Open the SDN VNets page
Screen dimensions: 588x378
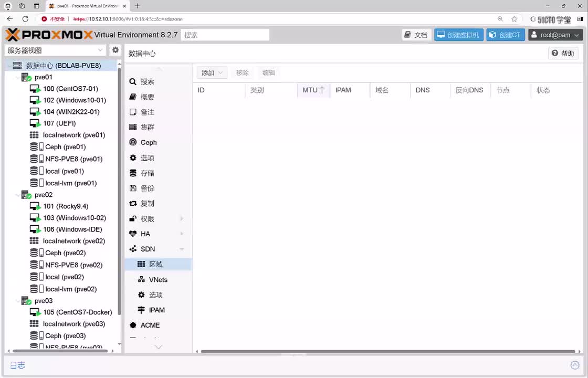(x=158, y=280)
